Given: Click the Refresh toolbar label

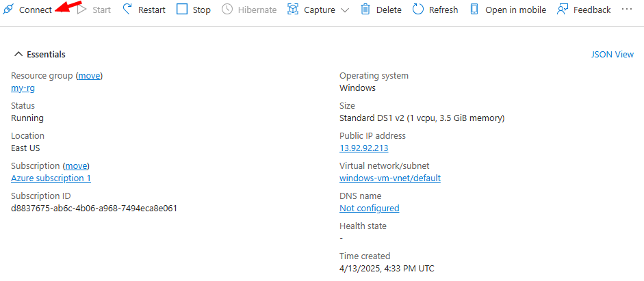Looking at the screenshot, I should point(443,10).
